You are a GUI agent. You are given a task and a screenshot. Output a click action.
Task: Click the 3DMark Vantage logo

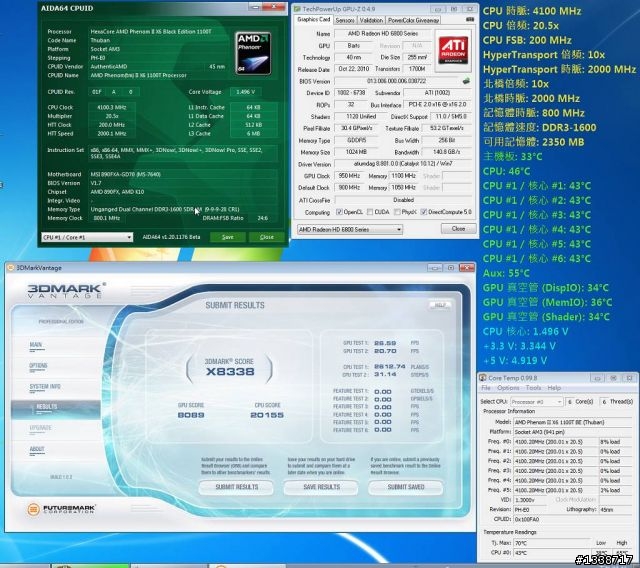click(x=66, y=291)
